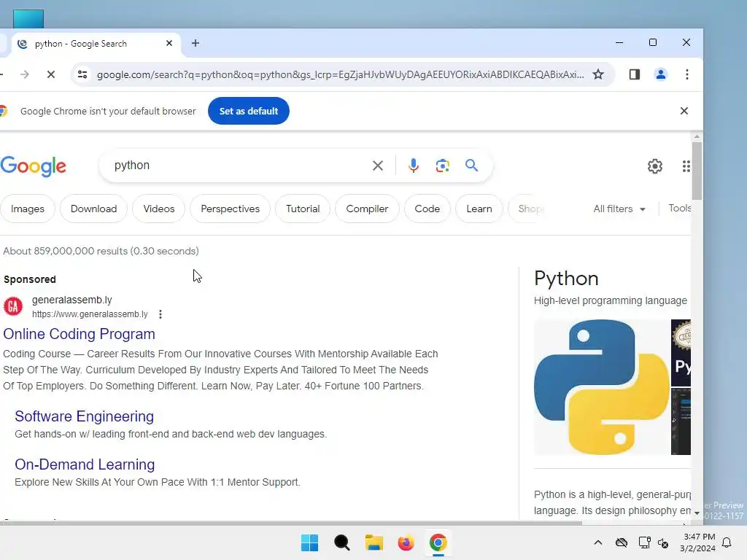
Task: Open the Windows Start menu
Action: point(309,542)
